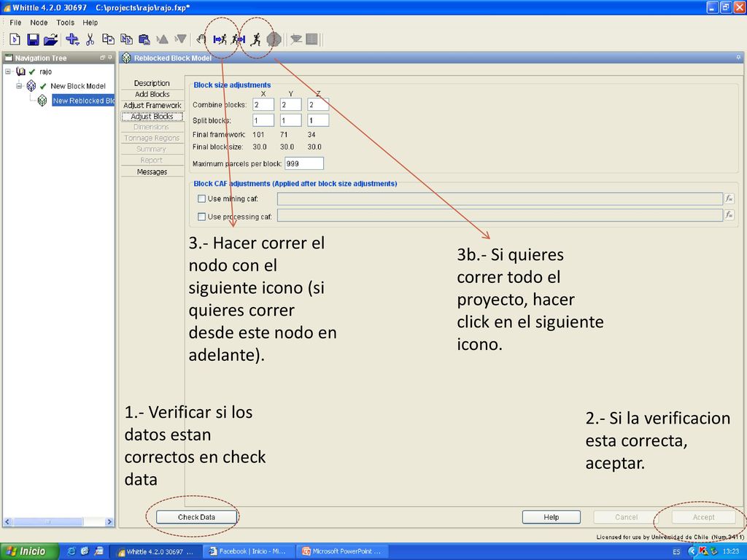The height and width of the screenshot is (560, 747).
Task: Collapse the rajo project tree node
Action: pyautogui.click(x=7, y=71)
